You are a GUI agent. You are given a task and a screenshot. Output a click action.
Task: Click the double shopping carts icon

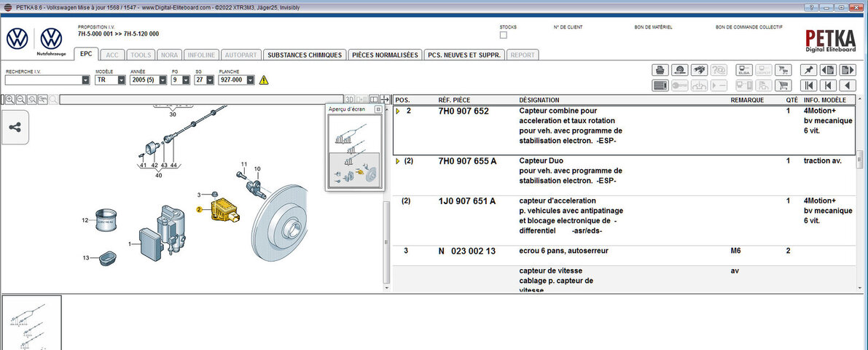coord(782,70)
